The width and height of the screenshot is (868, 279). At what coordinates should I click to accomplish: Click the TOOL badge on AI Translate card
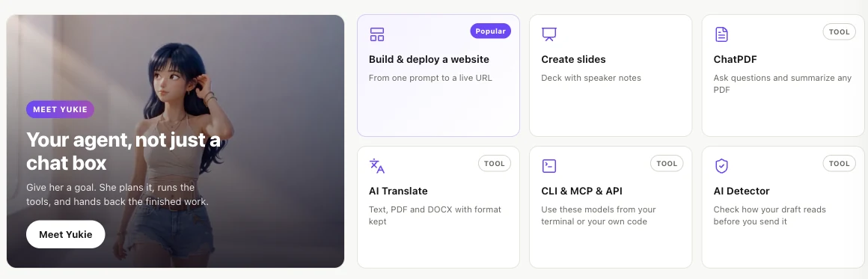(x=495, y=163)
